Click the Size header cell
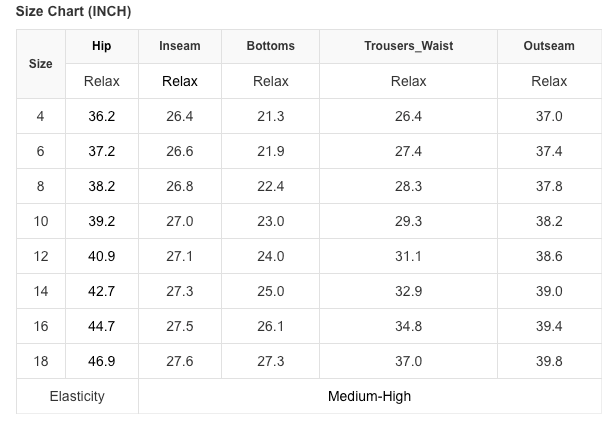614x429 pixels. pos(41,64)
